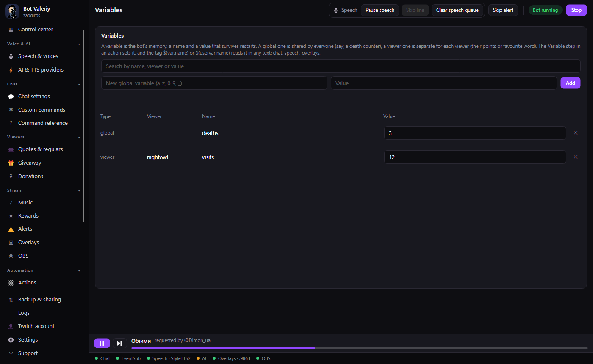Click the Custom commands icon
Viewport: 593px width, 364px height.
[11, 110]
